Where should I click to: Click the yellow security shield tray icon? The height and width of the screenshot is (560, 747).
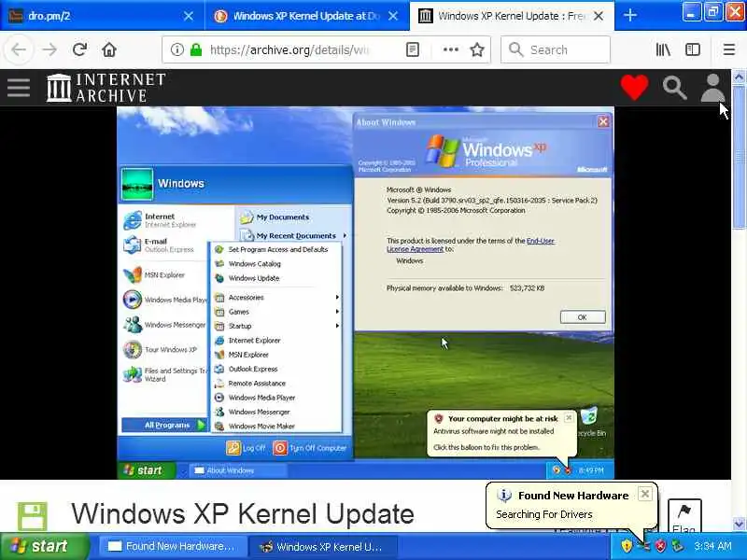(627, 546)
